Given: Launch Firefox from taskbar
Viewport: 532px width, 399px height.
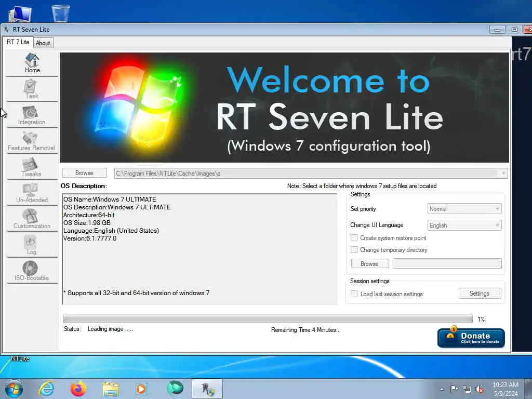Looking at the screenshot, I should point(78,389).
